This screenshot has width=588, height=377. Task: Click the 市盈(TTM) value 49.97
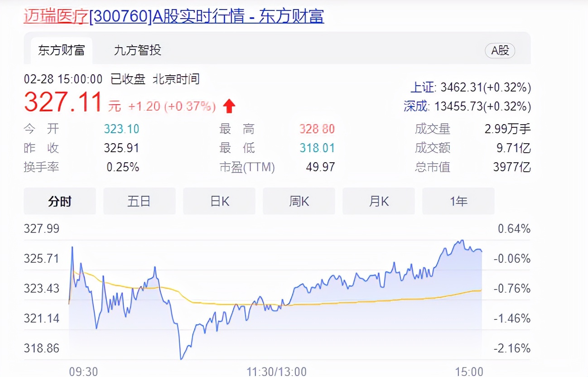point(320,167)
